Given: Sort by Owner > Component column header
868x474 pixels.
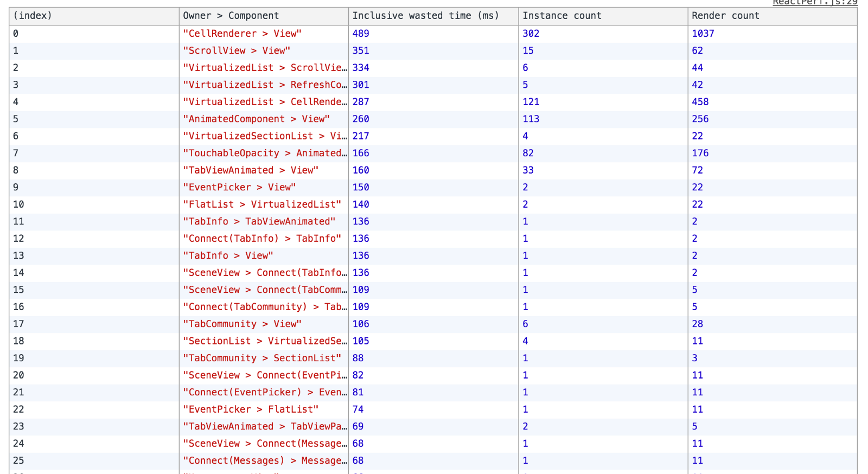Looking at the screenshot, I should (231, 16).
